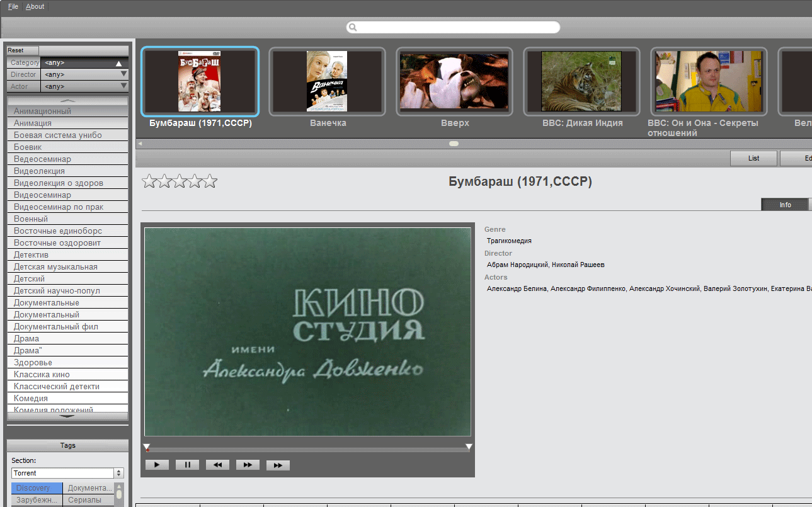Select the BBC: Дикая Индия thumbnail
812x507 pixels.
581,81
